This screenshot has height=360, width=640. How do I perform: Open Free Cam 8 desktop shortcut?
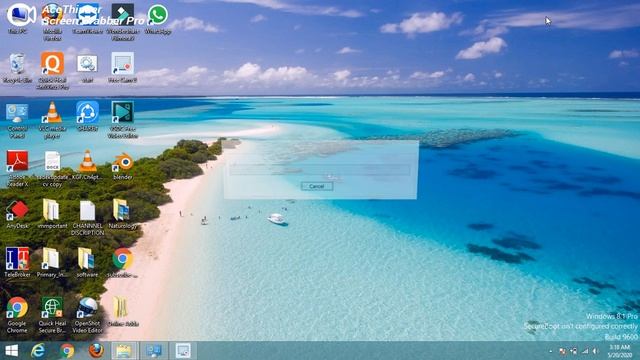click(122, 64)
